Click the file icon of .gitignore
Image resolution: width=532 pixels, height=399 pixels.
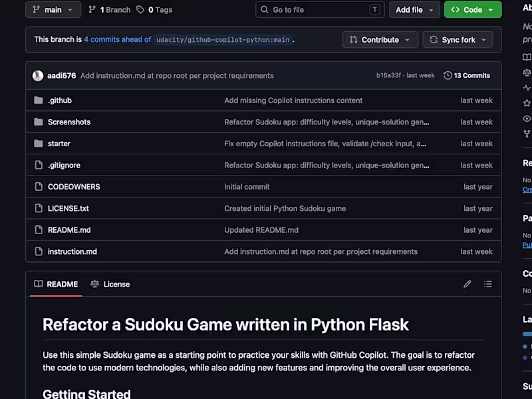click(x=39, y=165)
